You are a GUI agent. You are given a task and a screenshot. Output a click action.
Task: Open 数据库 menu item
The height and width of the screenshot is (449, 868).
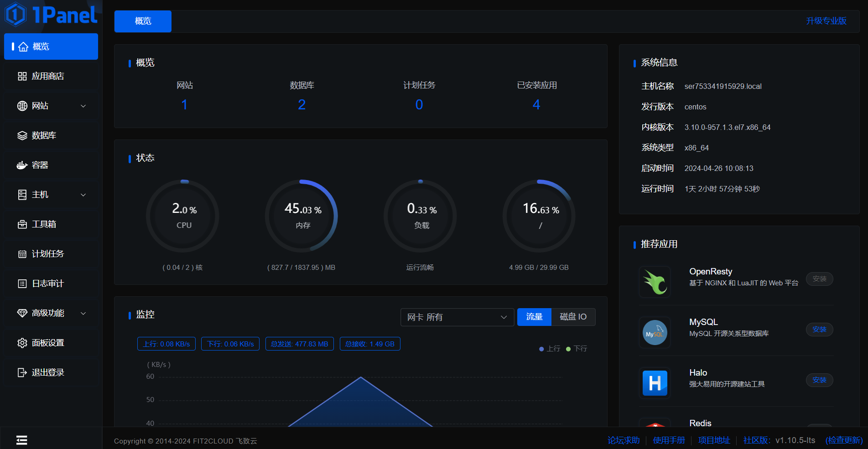[51, 135]
